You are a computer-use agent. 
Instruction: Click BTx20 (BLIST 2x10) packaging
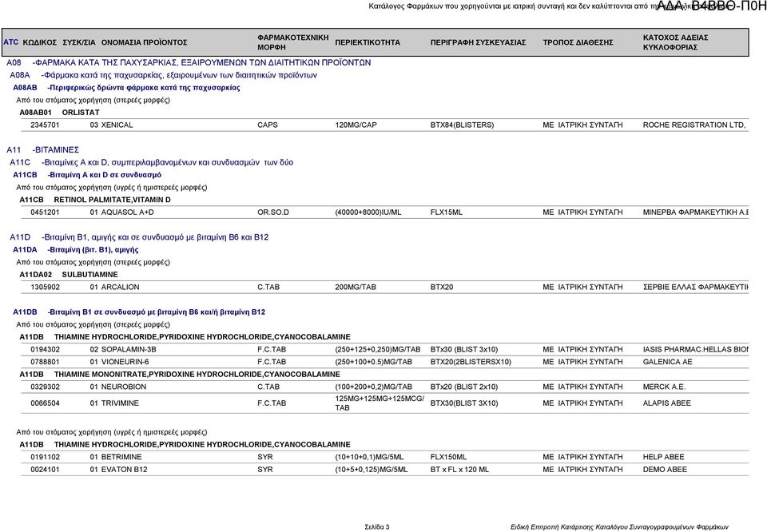click(464, 387)
